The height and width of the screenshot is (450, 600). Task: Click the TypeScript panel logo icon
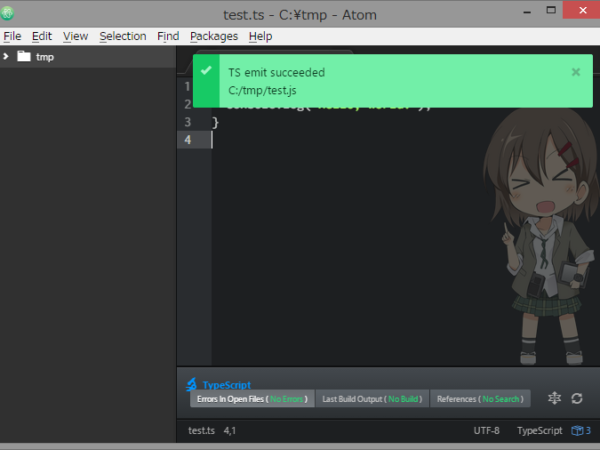[191, 385]
